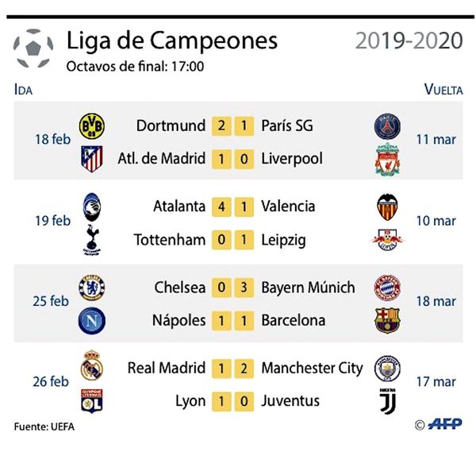Click the Olympique Lyon OL crest

click(x=92, y=401)
